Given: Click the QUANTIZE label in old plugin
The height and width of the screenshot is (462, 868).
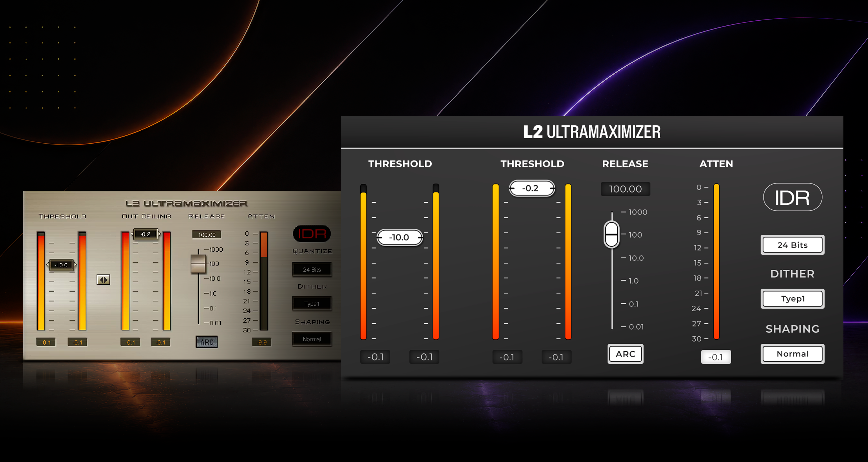Looking at the screenshot, I should (312, 251).
